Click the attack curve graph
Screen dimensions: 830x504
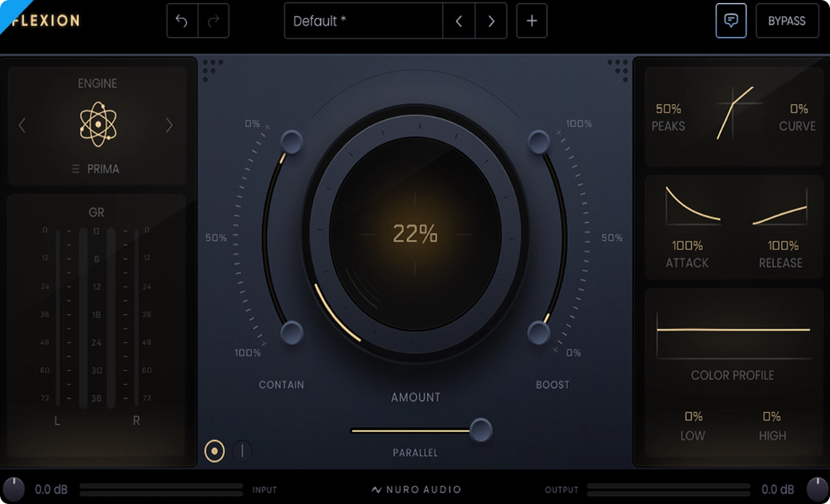point(692,206)
